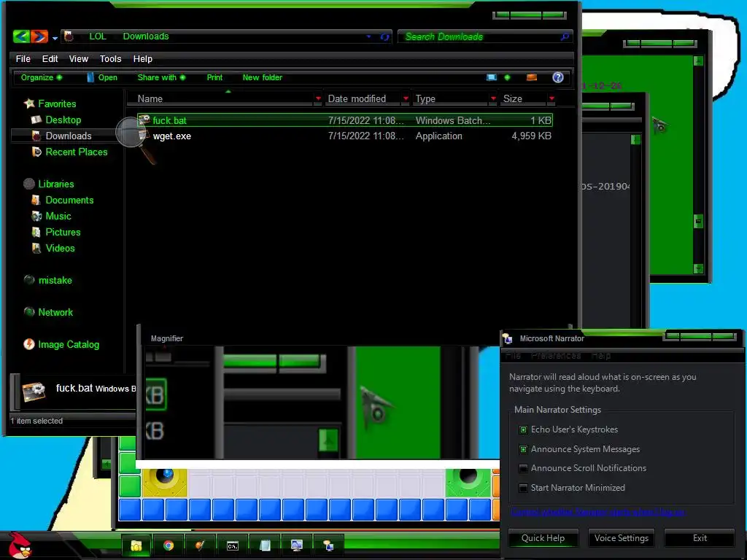Click the Search Downloads field
747x560 pixels.
coord(479,36)
